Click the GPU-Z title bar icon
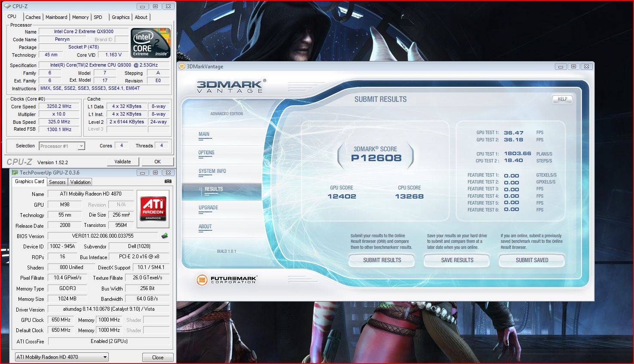The height and width of the screenshot is (364, 634). click(15, 172)
